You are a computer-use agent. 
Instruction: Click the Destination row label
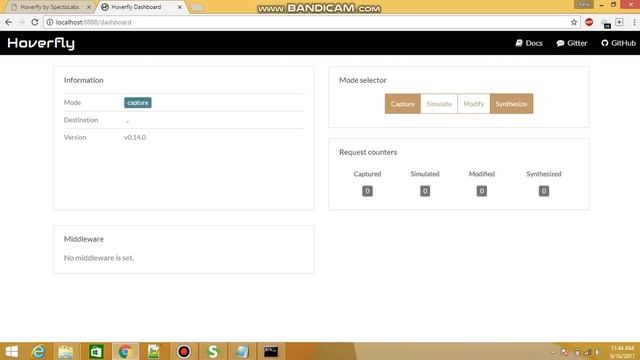pos(81,120)
